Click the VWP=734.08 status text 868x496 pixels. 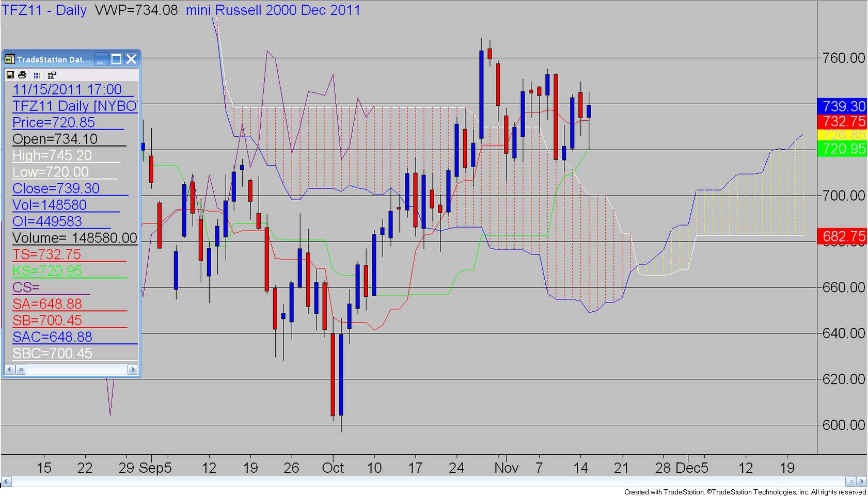pyautogui.click(x=136, y=10)
